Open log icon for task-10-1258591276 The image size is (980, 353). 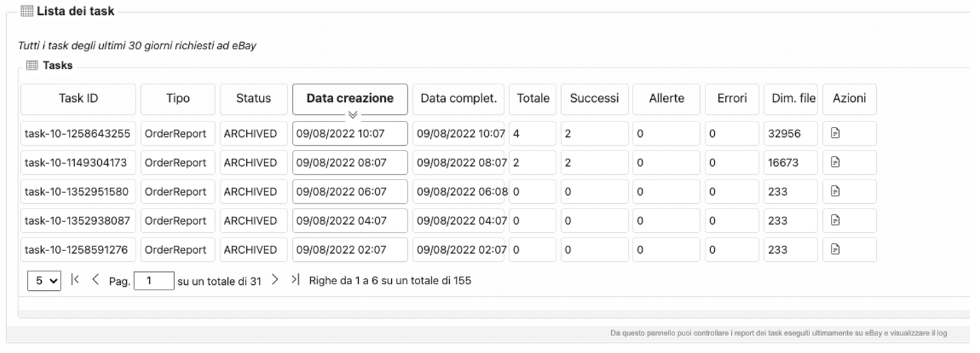835,250
